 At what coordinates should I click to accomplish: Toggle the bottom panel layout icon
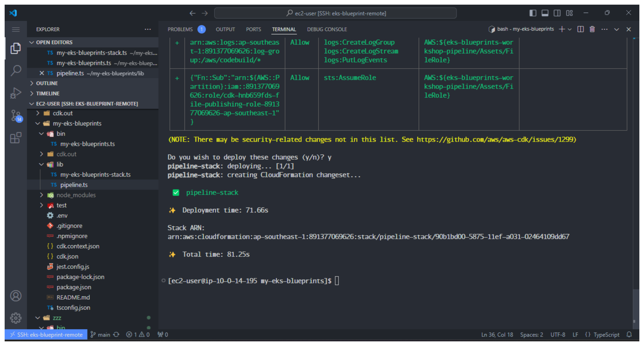(545, 13)
